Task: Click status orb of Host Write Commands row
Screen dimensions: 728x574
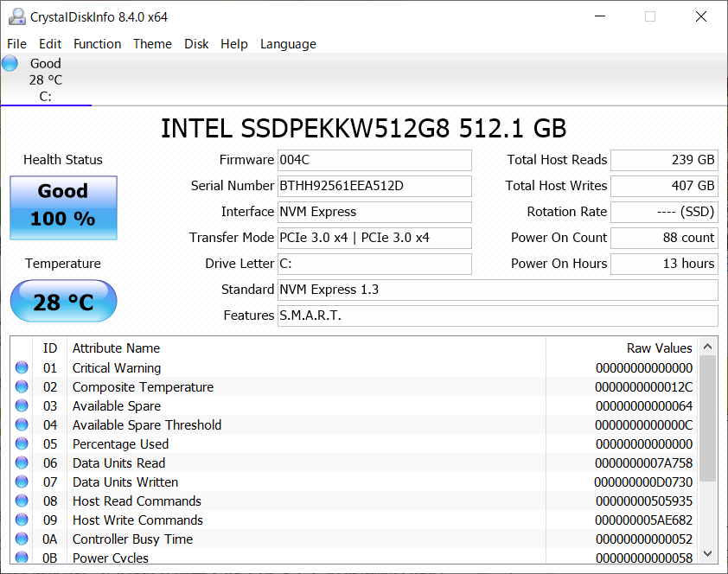Action: [22, 520]
